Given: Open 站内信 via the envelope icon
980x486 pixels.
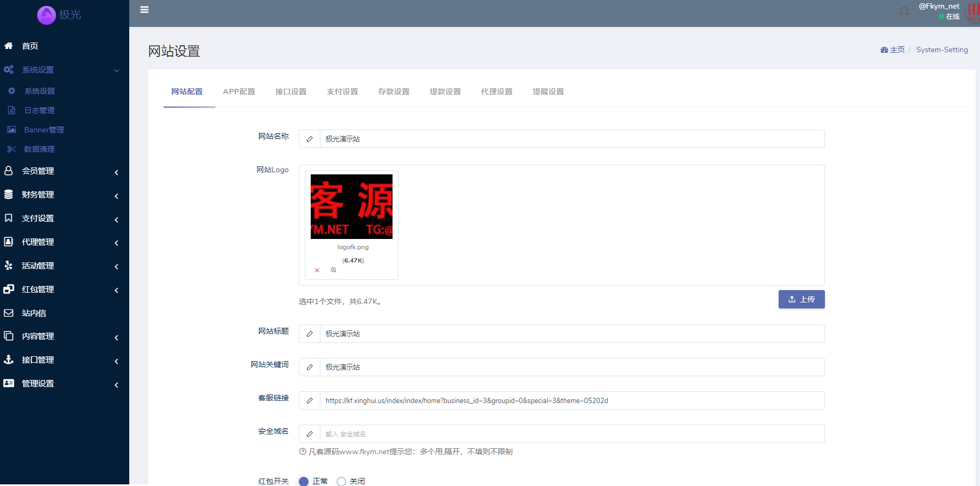Looking at the screenshot, I should pos(9,313).
